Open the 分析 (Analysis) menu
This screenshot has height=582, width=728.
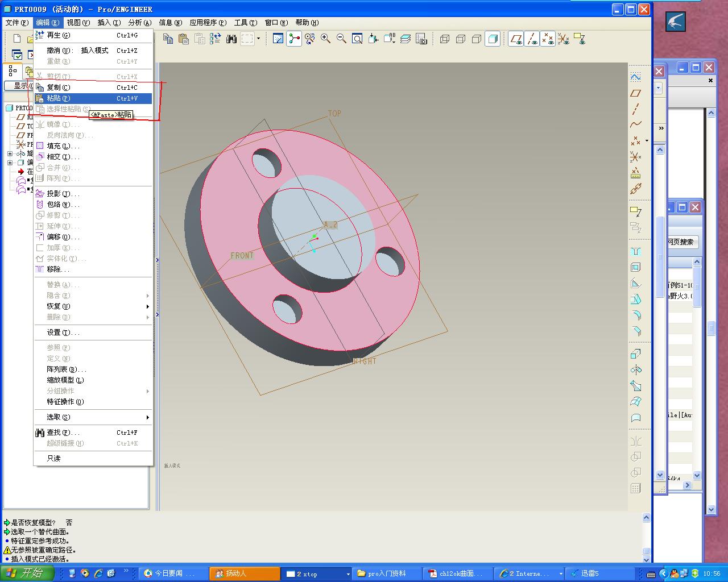tap(139, 23)
